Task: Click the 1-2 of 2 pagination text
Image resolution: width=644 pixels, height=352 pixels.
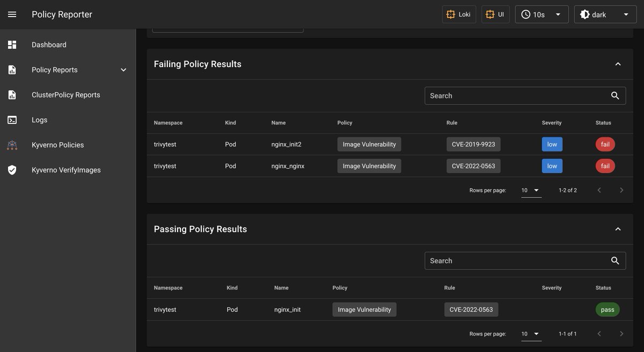Action: 568,190
